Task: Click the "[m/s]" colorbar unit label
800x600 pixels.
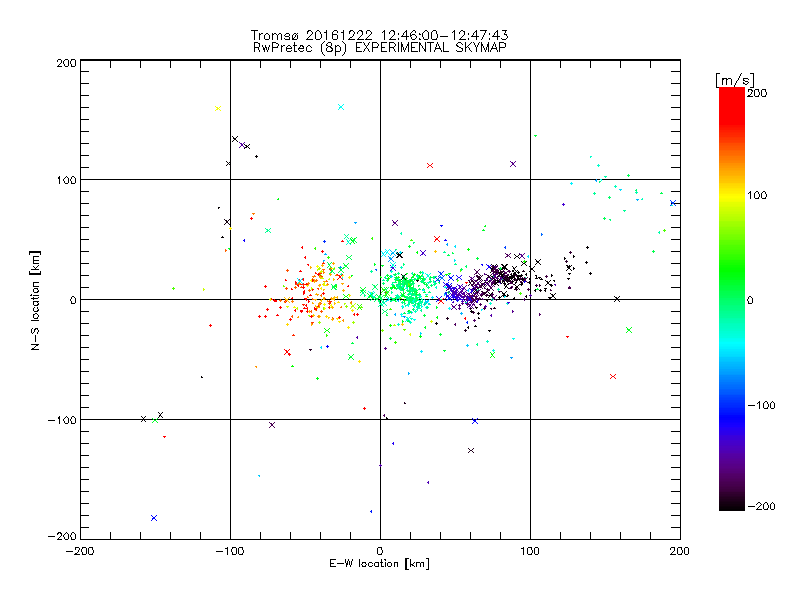Action: [x=734, y=80]
